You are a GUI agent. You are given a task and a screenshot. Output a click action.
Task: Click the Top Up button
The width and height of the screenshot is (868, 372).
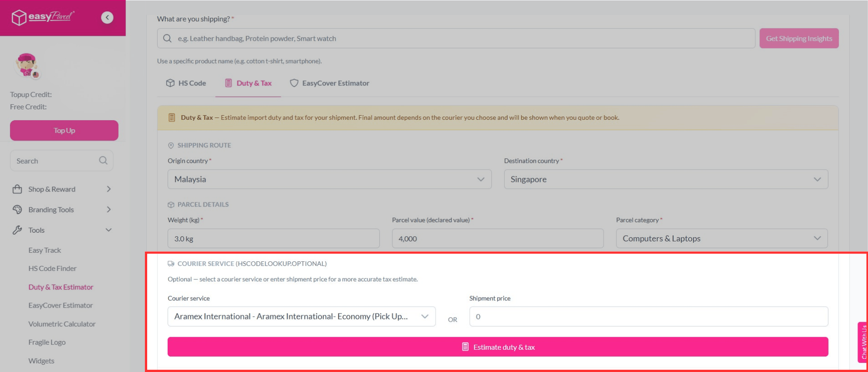click(x=64, y=130)
